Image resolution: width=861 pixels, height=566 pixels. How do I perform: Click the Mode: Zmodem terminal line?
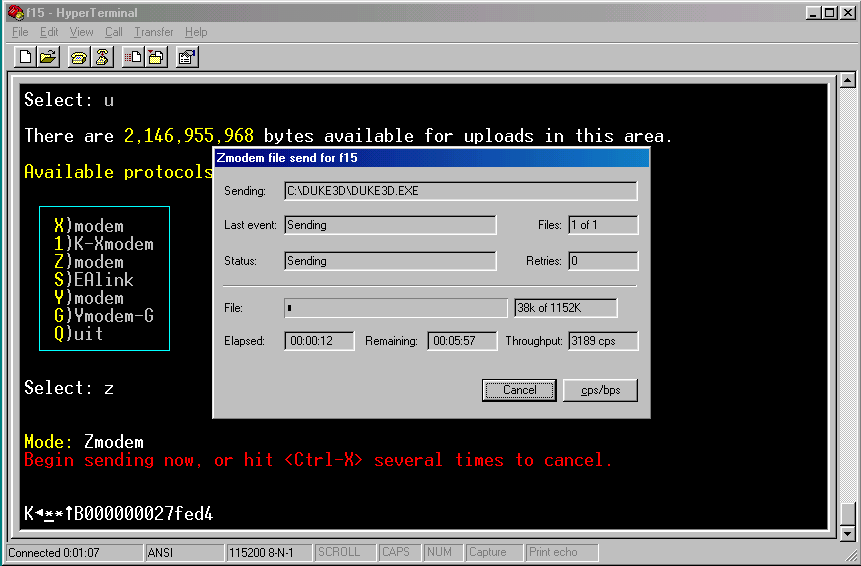click(84, 442)
